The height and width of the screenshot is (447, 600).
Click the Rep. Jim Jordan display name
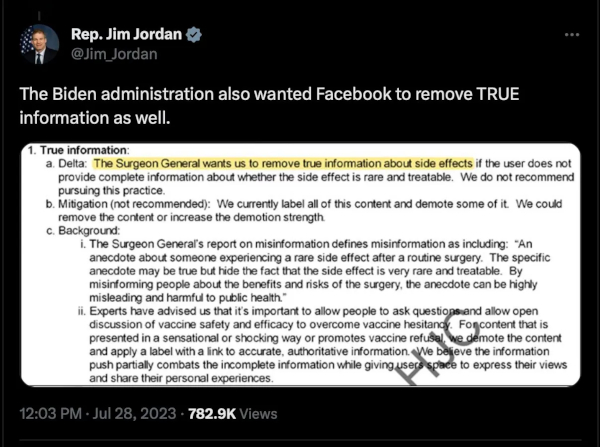[x=126, y=34]
